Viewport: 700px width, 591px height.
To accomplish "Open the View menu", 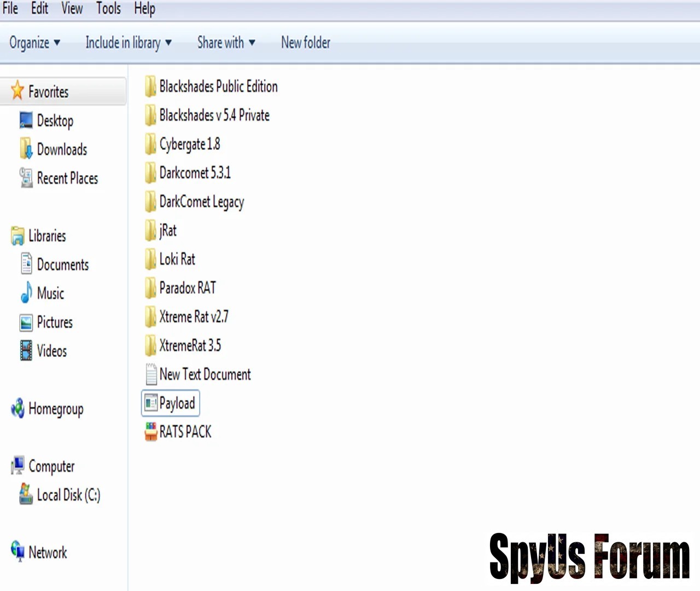I will tap(72, 9).
